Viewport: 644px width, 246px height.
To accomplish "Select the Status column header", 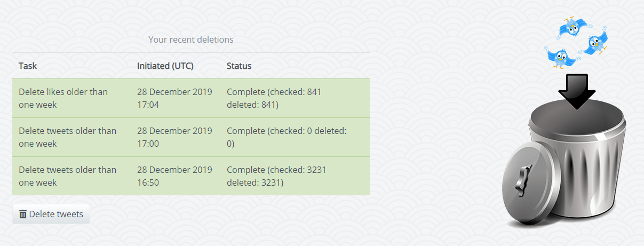I will 239,66.
